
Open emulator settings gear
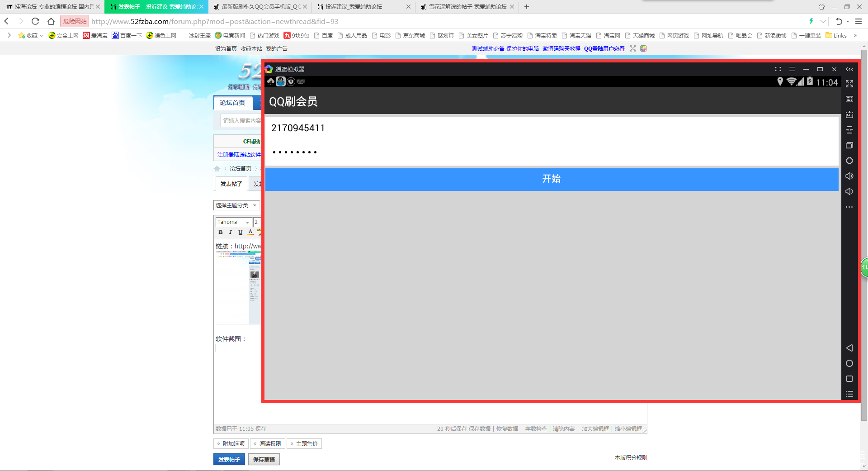point(849,161)
